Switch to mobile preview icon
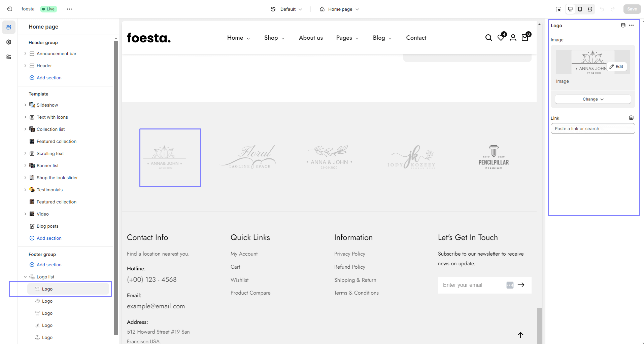The height and width of the screenshot is (344, 644). (580, 9)
